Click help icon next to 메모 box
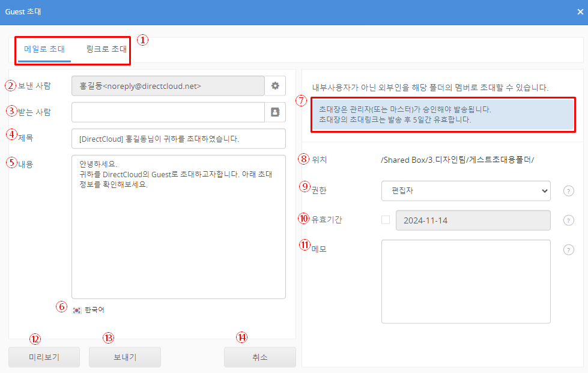Screen dimensions: 588x373 (x=568, y=250)
